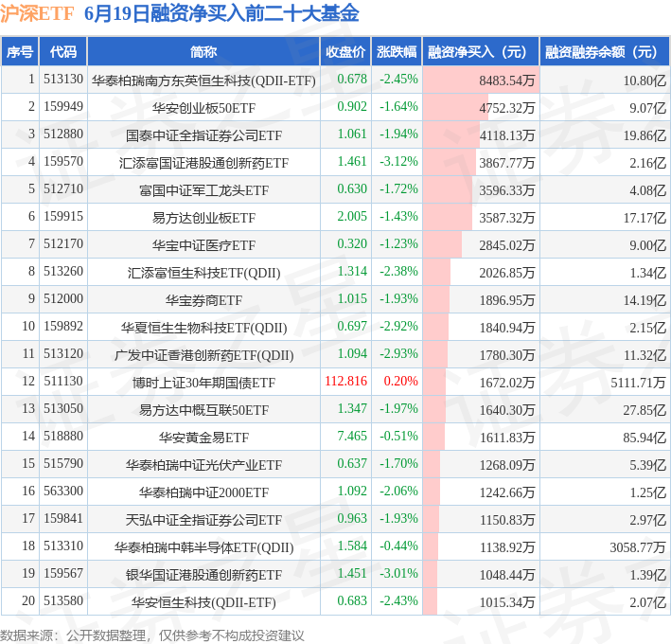The width and height of the screenshot is (671, 644).
Task: Select 华宝中证医疗ETF name
Action: click(203, 245)
